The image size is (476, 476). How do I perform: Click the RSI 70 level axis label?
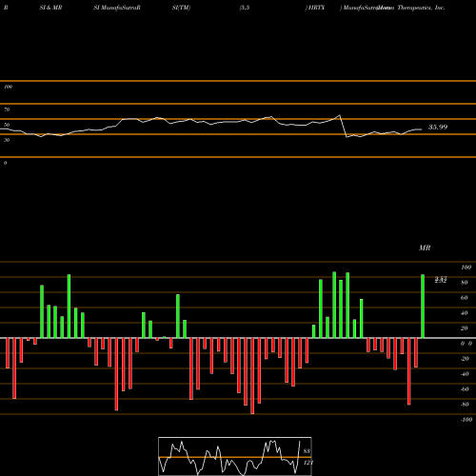click(x=7, y=109)
